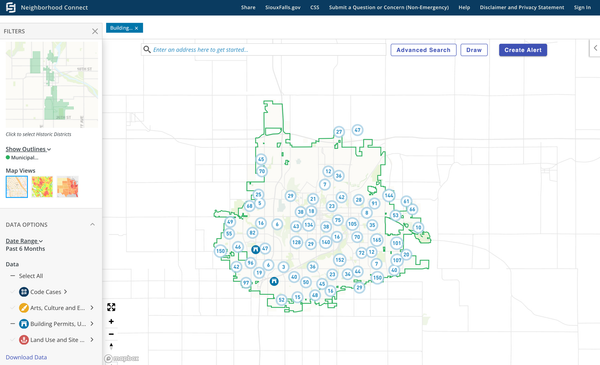Screen dimensions: 600x365
Task: Zoom out with the minus icon
Action: [111, 334]
